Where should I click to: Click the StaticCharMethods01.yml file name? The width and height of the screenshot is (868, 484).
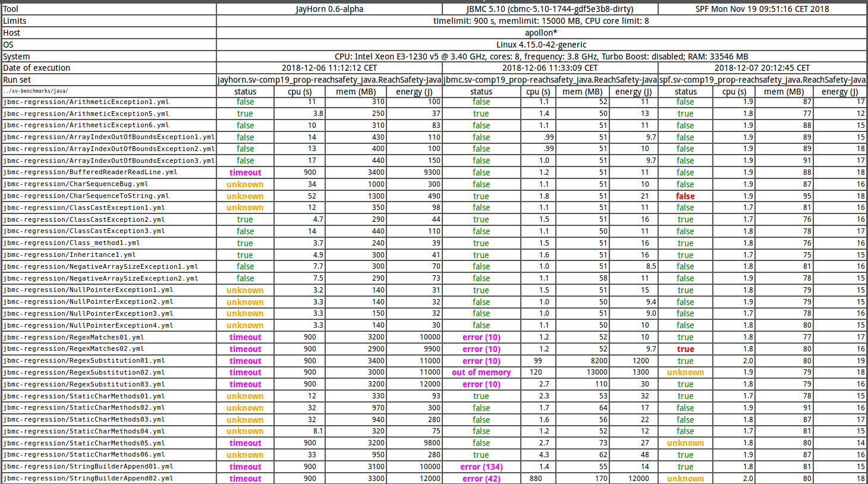(84, 396)
